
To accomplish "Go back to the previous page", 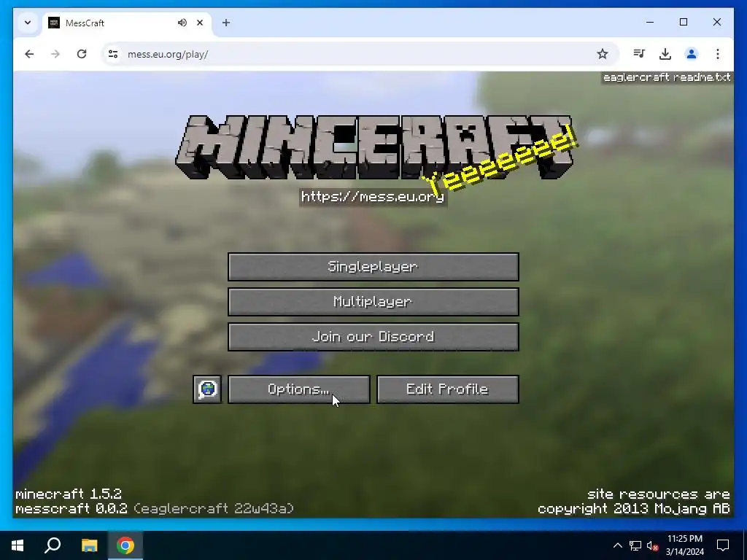I will [x=29, y=54].
